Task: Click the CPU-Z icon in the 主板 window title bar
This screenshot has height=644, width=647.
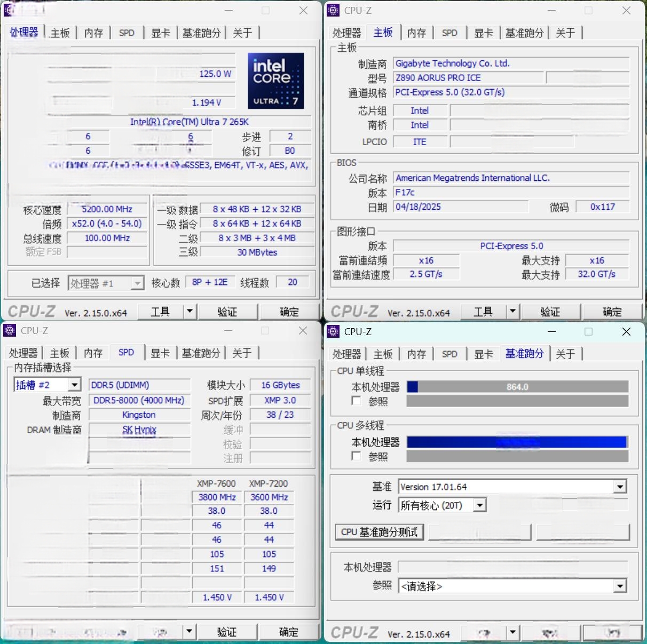Action: 333,10
